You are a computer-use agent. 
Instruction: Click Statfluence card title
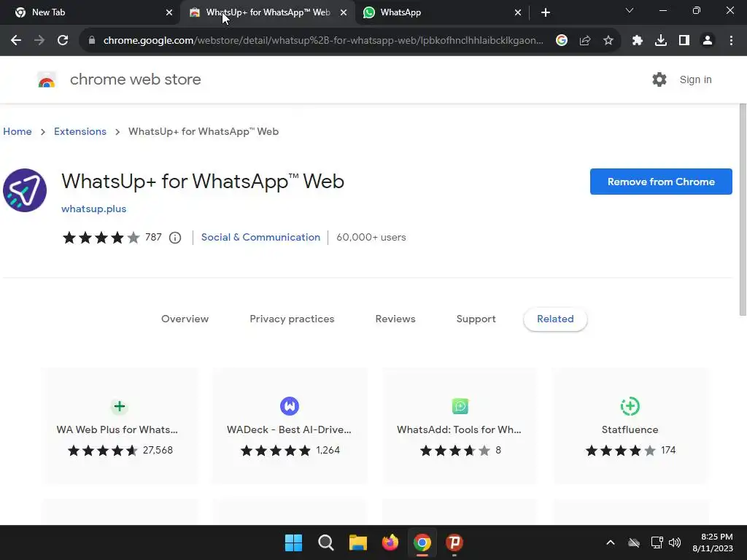point(630,429)
